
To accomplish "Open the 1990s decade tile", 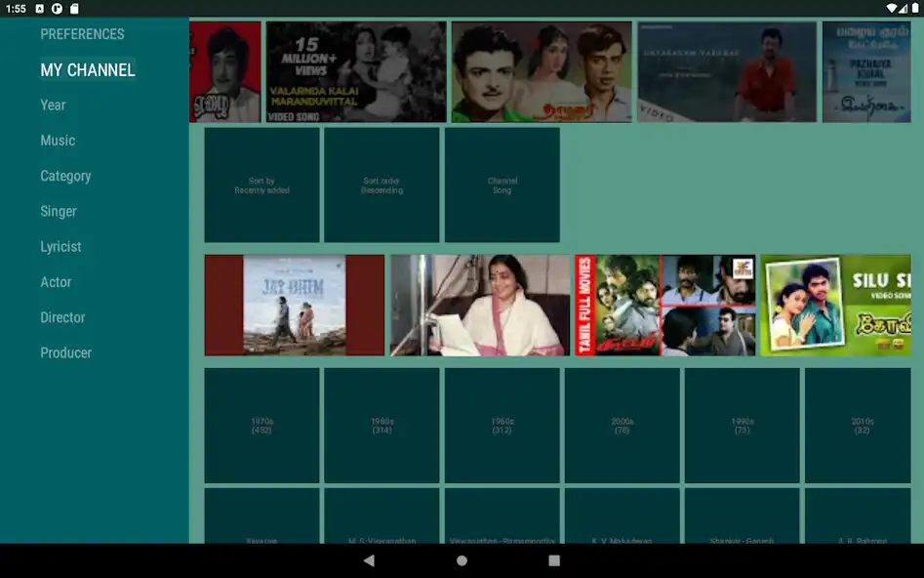I will click(x=743, y=426).
